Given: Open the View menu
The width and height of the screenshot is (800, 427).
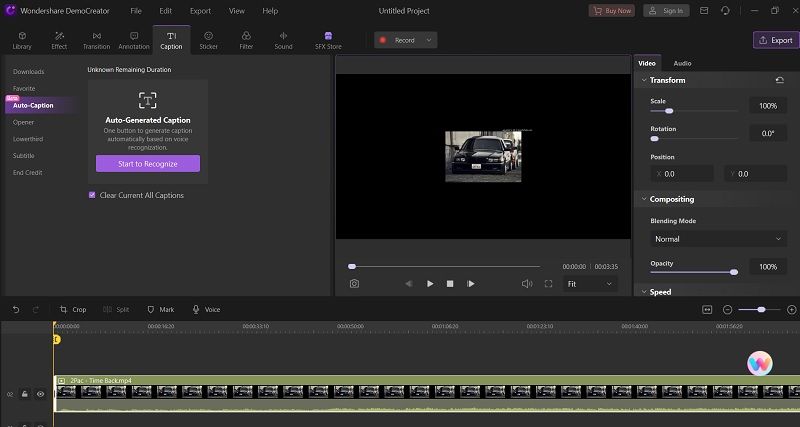Looking at the screenshot, I should [x=237, y=11].
